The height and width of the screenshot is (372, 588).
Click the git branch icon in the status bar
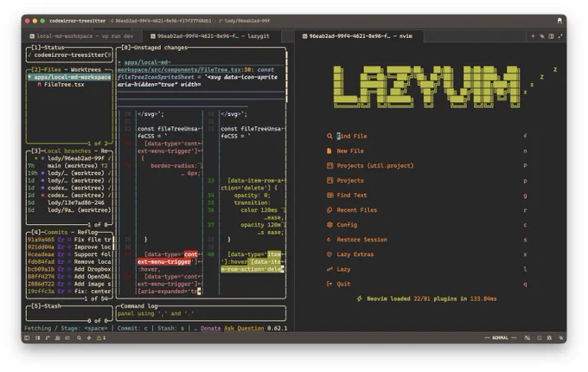click(x=48, y=338)
